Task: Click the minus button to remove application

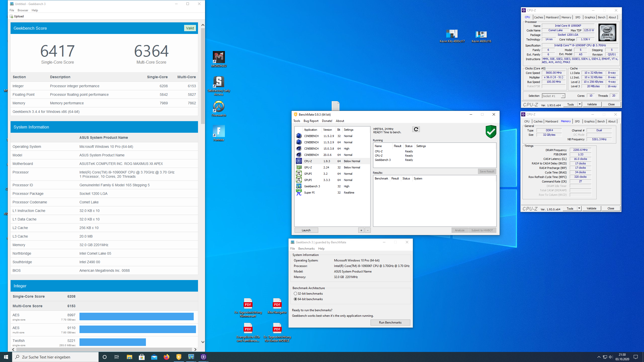Action: point(368,230)
